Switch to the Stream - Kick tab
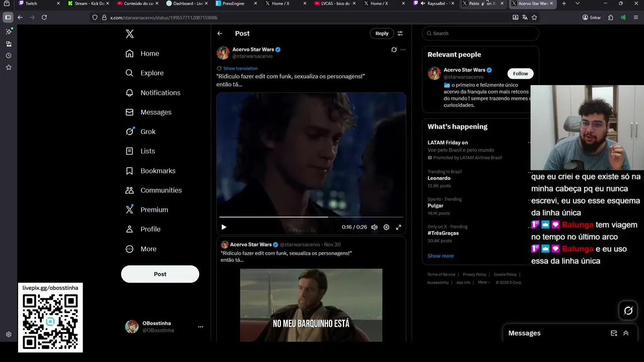 pyautogui.click(x=90, y=4)
